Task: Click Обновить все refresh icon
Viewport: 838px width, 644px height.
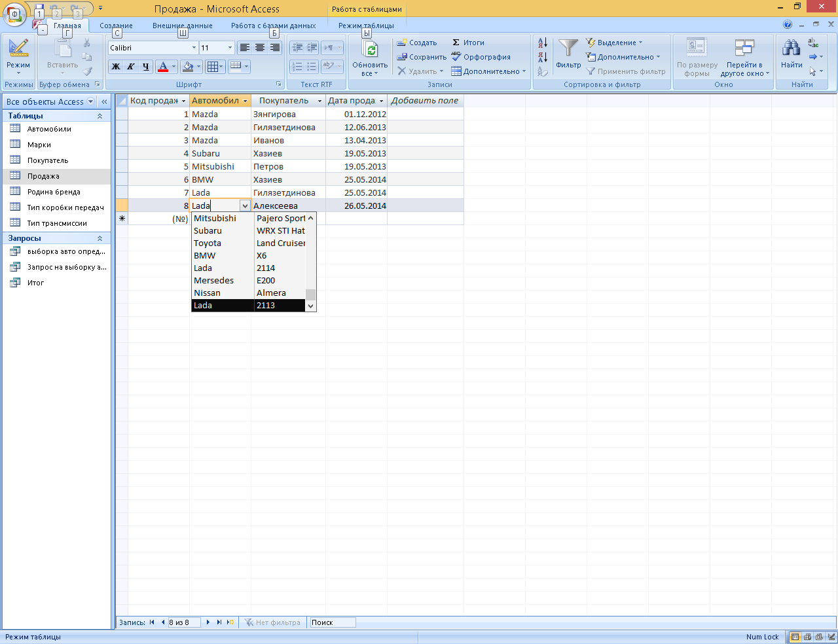Action: pyautogui.click(x=371, y=49)
